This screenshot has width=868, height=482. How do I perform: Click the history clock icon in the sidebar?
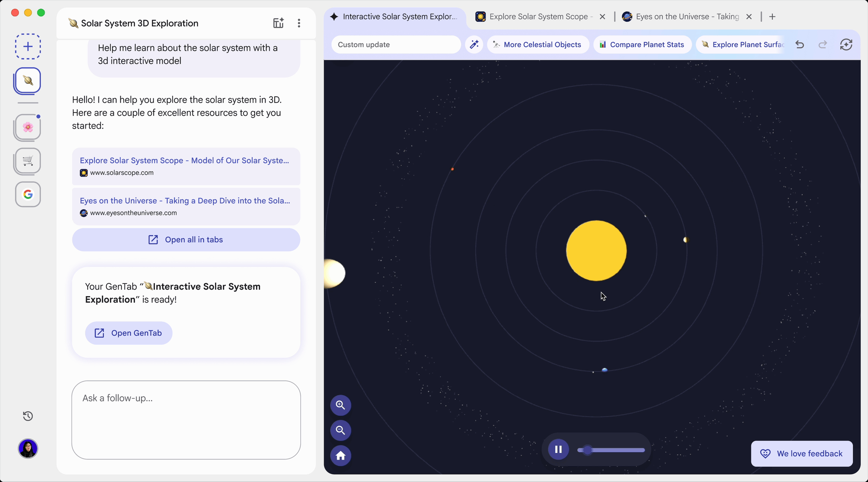click(x=27, y=416)
